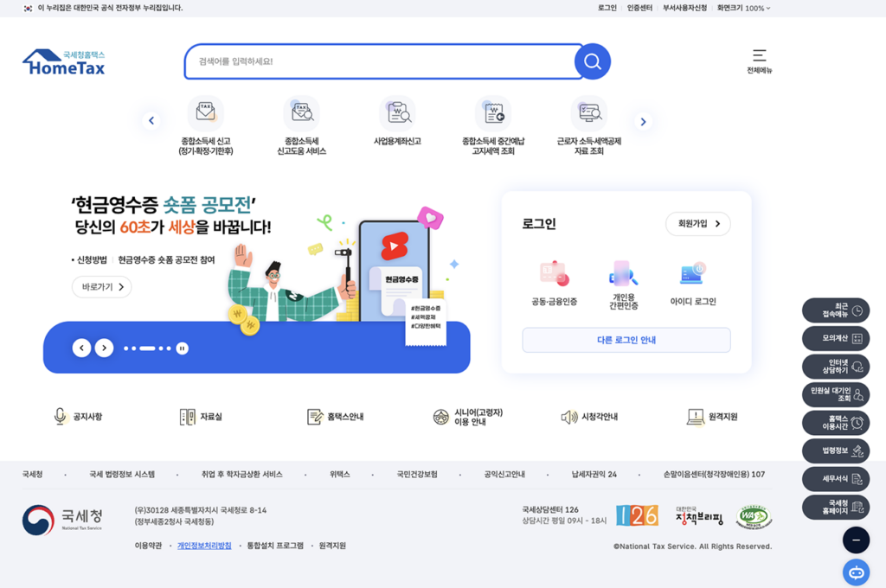Open 홈택스 이용시간 side button
This screenshot has width=886, height=588.
click(836, 423)
